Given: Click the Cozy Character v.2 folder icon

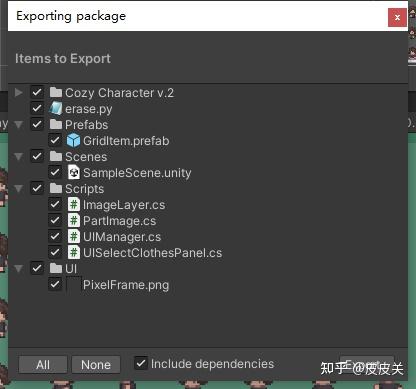Looking at the screenshot, I should point(56,92).
